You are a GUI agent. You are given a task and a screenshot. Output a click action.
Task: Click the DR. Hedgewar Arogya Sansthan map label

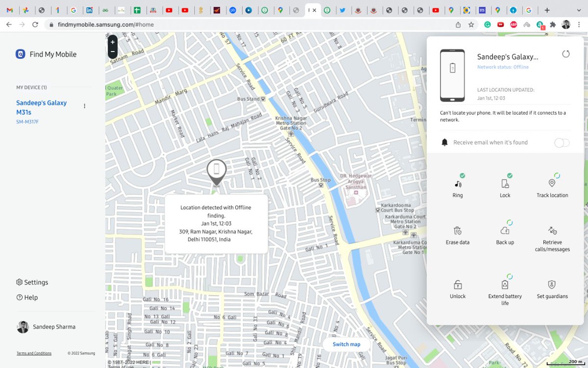pos(356,182)
